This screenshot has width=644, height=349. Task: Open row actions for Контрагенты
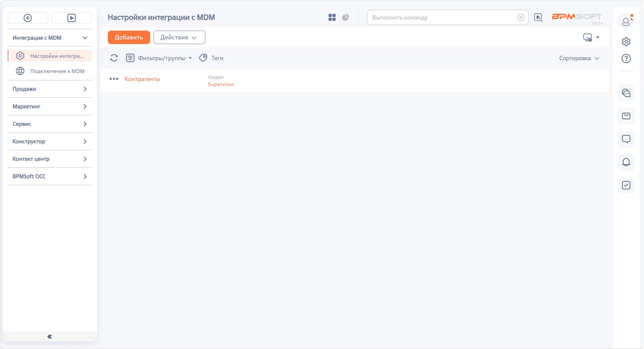pos(114,79)
